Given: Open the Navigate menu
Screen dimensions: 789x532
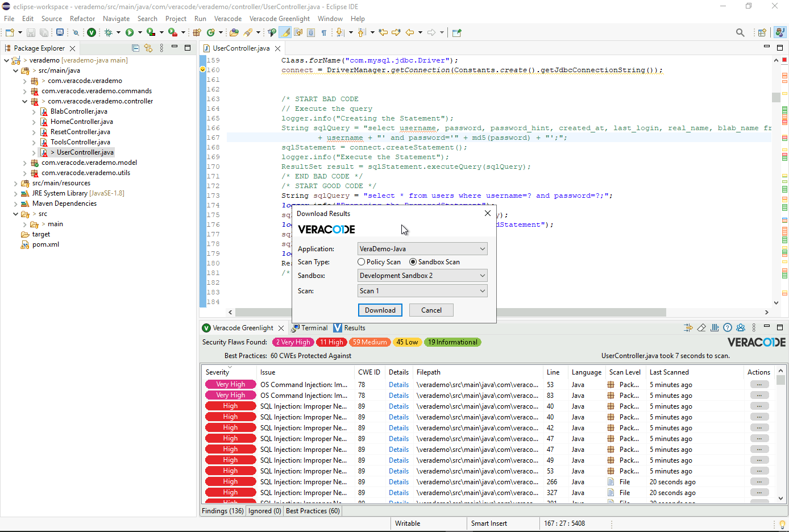Looking at the screenshot, I should click(x=116, y=19).
